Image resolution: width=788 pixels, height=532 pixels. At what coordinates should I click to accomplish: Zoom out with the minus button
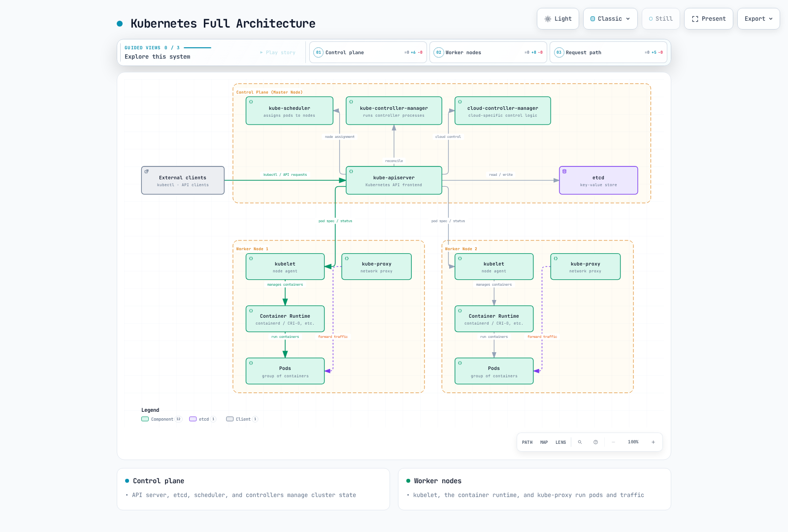613,442
